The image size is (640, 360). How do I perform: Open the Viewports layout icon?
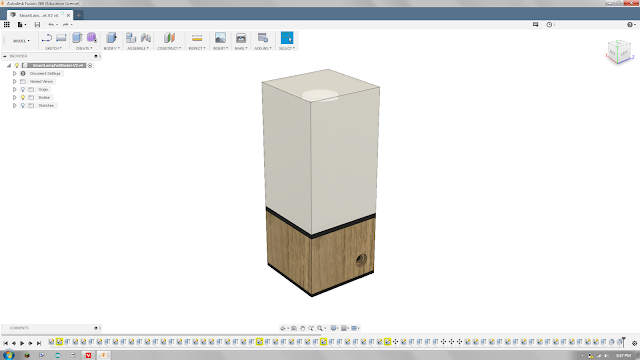pos(355,328)
